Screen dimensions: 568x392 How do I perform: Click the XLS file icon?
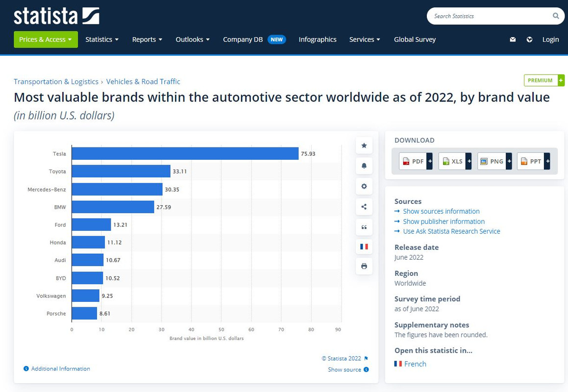tap(446, 161)
